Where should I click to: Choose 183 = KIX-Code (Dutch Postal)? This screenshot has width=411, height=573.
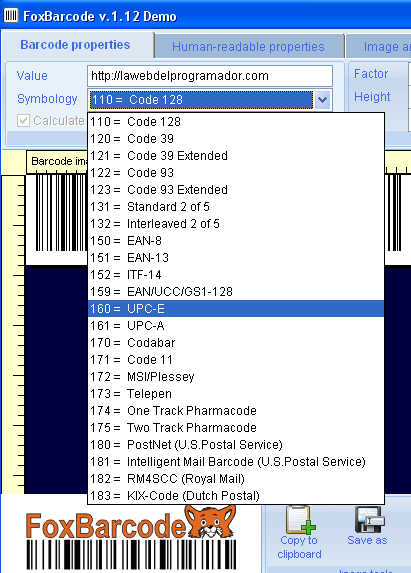click(x=236, y=496)
